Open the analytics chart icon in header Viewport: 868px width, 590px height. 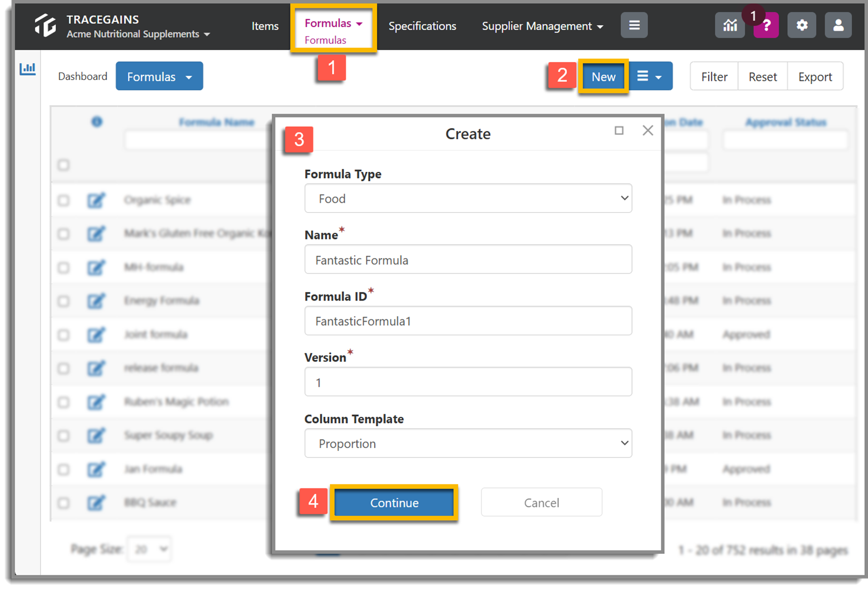click(730, 25)
